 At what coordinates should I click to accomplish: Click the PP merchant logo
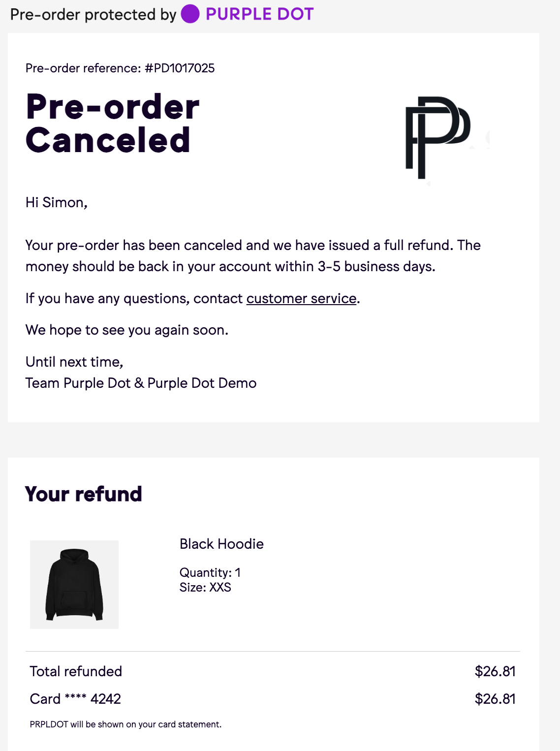(437, 137)
